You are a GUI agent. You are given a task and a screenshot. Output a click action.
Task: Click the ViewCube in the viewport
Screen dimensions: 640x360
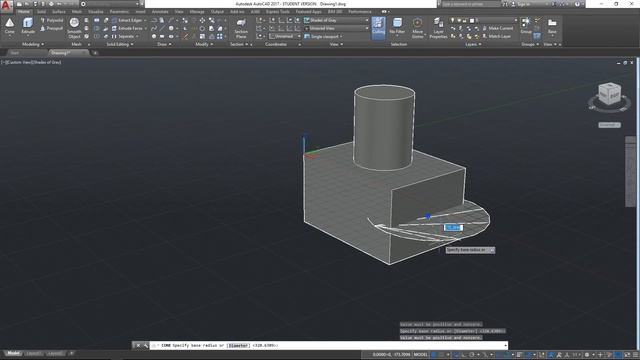click(609, 94)
